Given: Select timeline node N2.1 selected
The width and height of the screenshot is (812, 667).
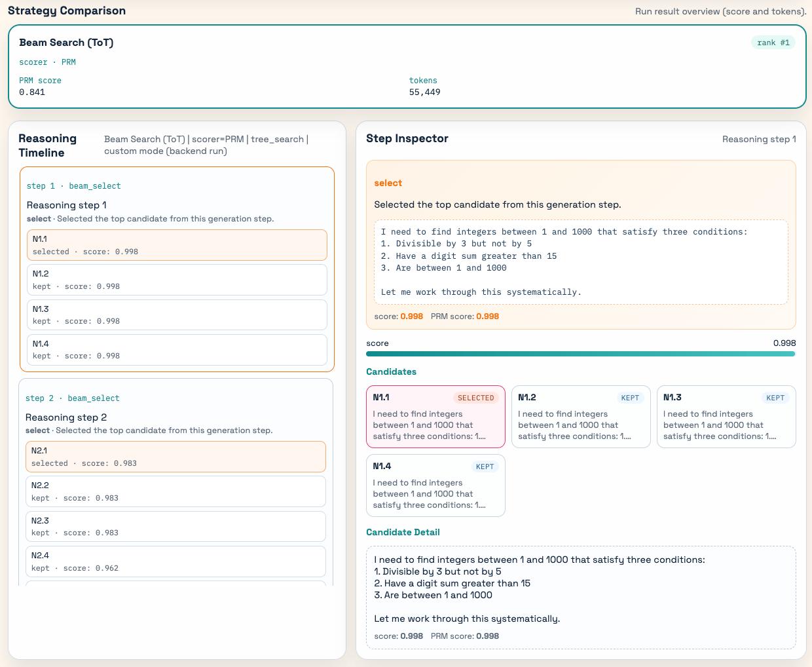Looking at the screenshot, I should point(175,457).
